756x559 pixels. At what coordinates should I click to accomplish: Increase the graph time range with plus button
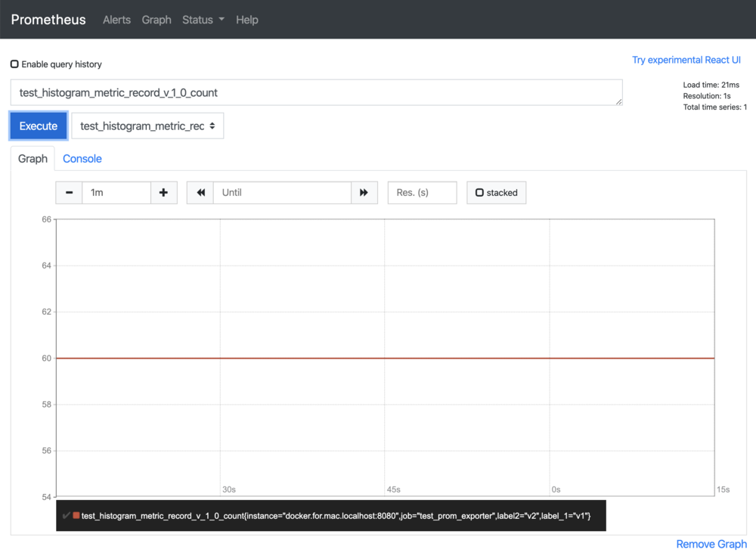pyautogui.click(x=164, y=192)
